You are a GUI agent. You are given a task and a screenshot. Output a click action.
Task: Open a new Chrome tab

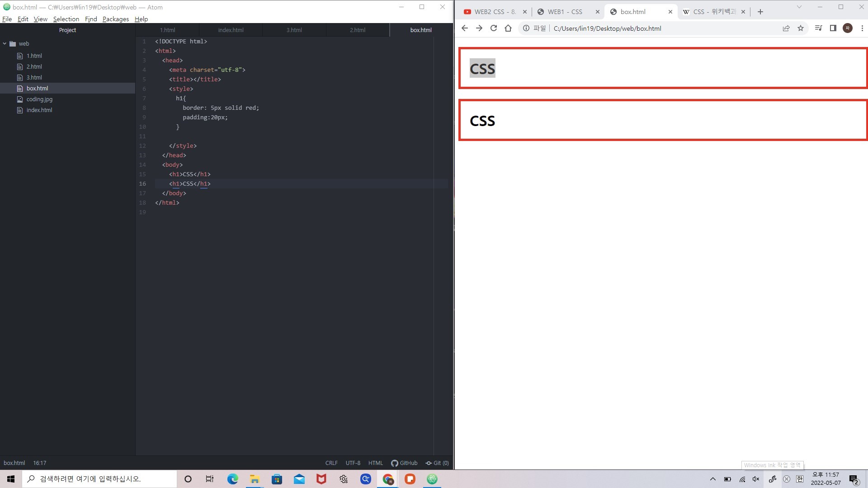click(x=760, y=12)
